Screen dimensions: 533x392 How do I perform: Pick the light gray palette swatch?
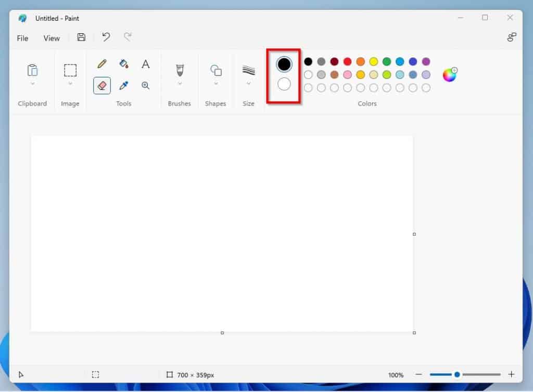click(x=321, y=75)
